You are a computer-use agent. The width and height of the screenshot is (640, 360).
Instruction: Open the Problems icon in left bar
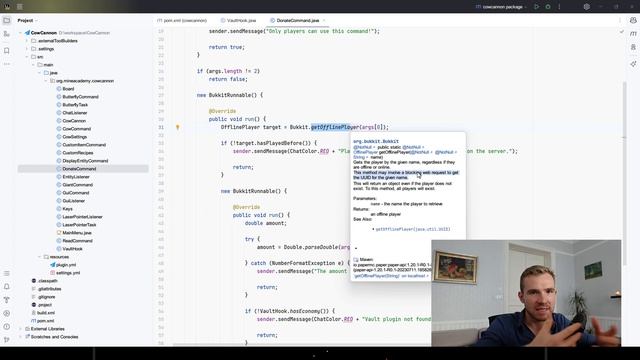7,327
